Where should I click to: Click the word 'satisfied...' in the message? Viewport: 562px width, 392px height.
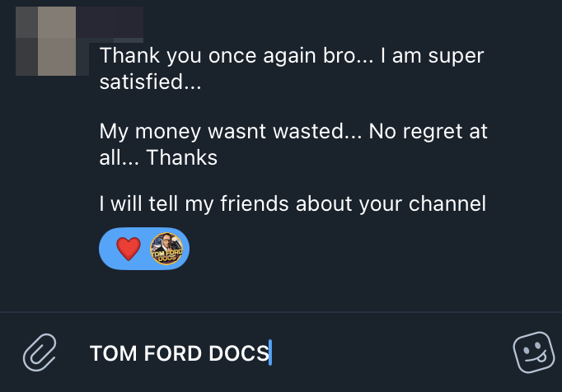point(150,84)
